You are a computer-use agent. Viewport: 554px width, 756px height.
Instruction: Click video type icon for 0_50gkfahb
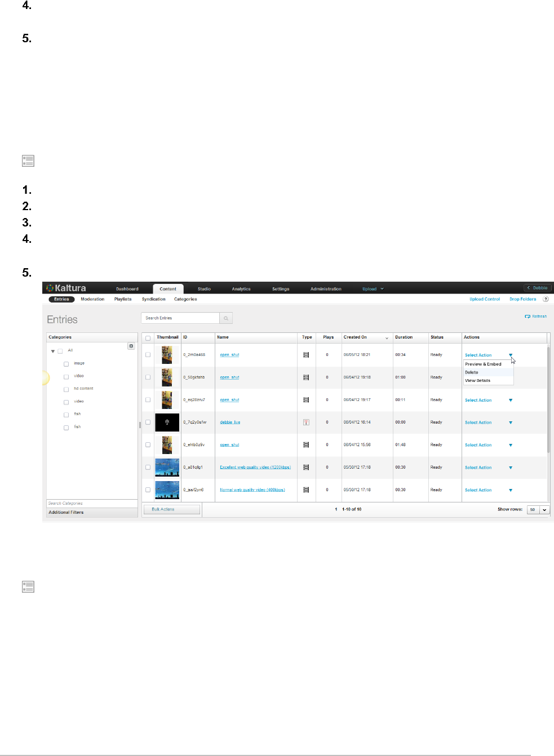(306, 377)
